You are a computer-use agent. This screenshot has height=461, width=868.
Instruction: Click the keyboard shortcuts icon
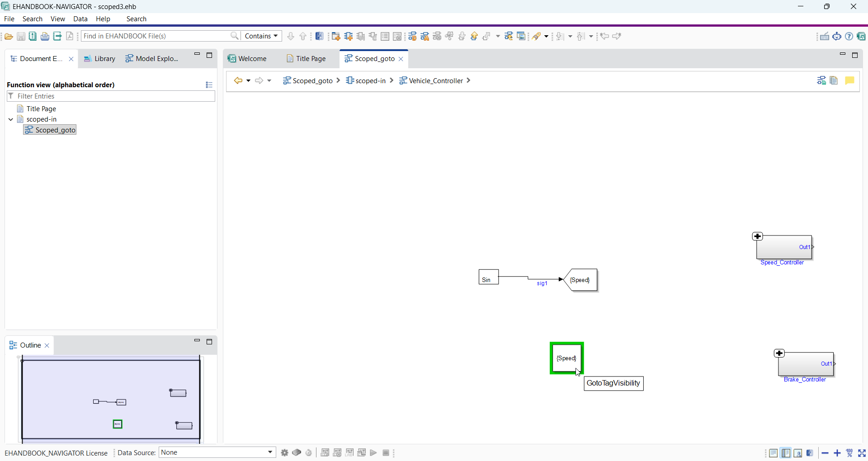[825, 36]
